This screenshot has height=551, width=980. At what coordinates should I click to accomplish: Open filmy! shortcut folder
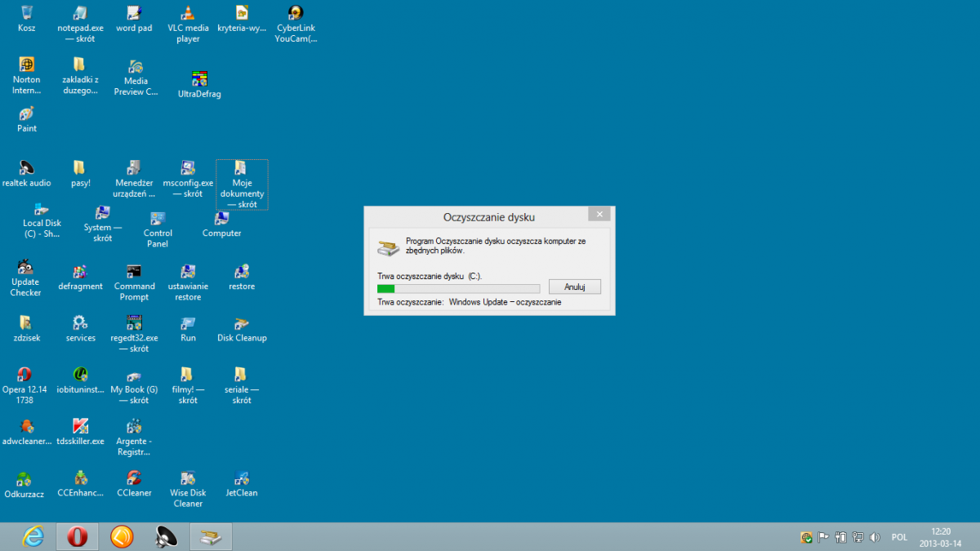click(188, 375)
